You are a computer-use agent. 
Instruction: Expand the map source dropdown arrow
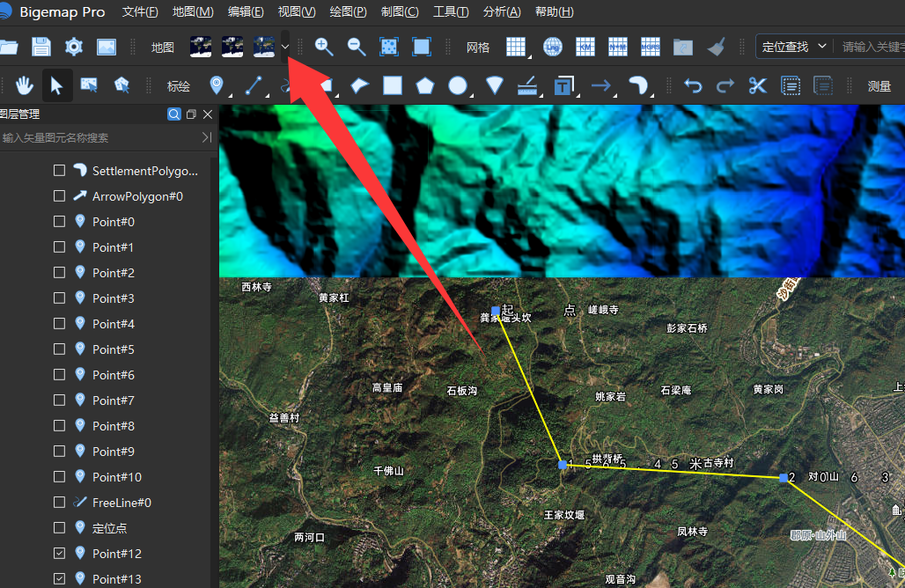[285, 47]
